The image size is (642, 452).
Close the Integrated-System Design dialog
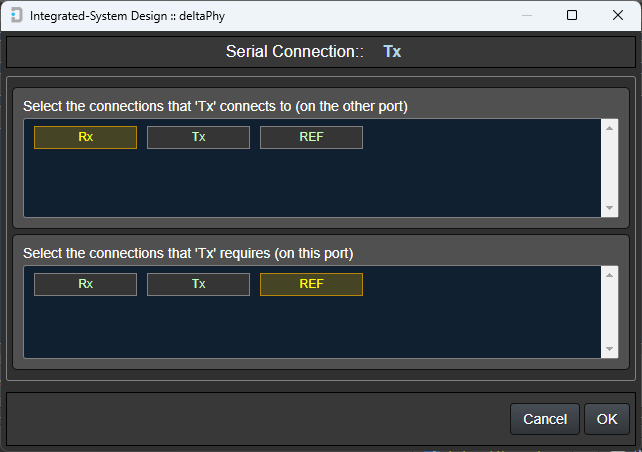(x=618, y=16)
